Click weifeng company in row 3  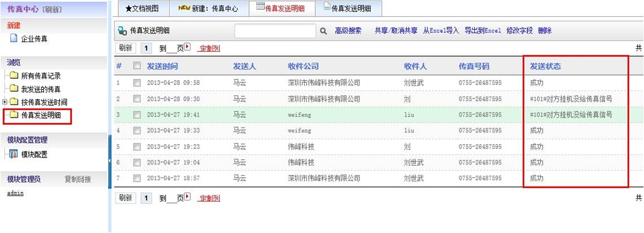click(x=299, y=115)
